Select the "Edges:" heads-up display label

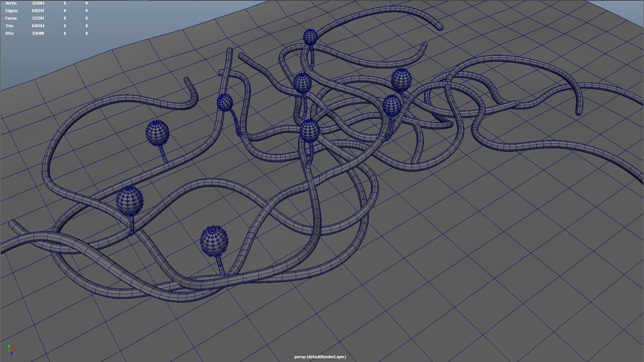click(12, 11)
